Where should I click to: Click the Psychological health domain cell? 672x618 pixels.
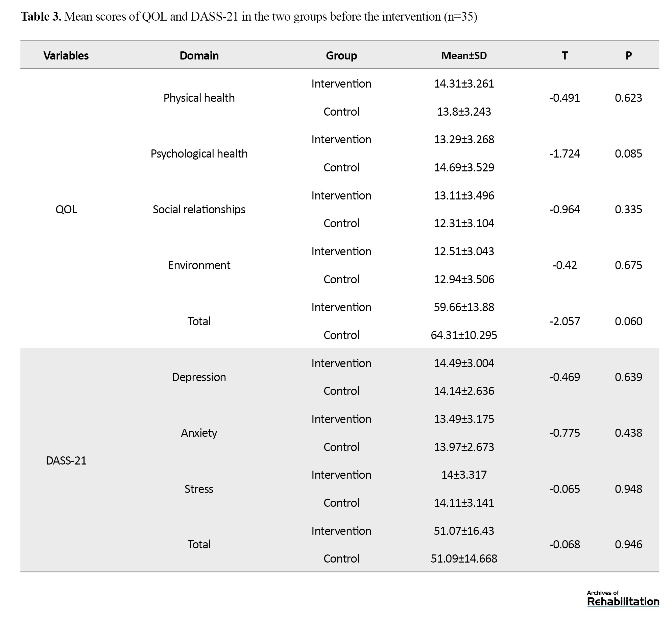click(199, 154)
